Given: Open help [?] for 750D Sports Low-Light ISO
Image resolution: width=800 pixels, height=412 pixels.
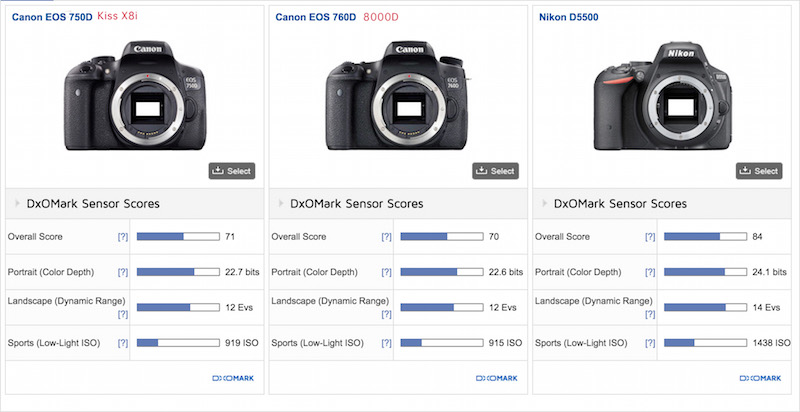Looking at the screenshot, I should [123, 343].
